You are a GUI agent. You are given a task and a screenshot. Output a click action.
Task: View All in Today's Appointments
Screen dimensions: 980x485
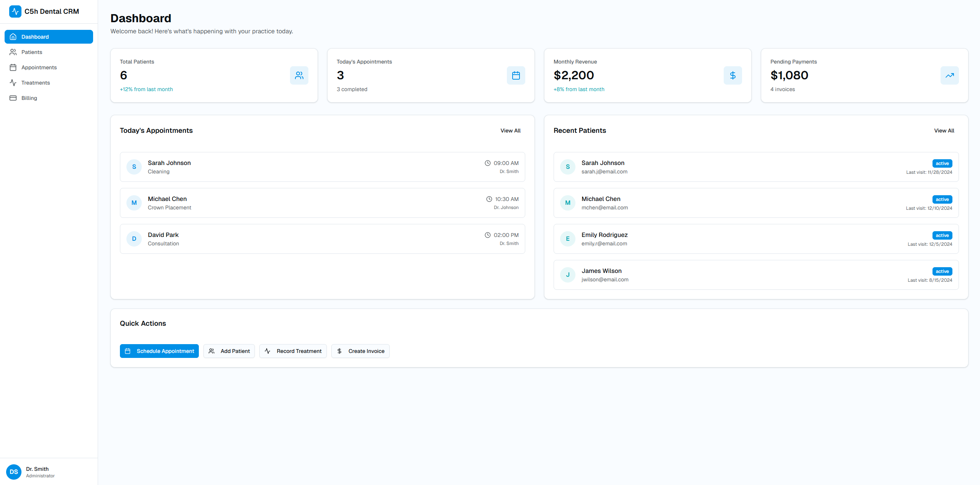pyautogui.click(x=510, y=131)
